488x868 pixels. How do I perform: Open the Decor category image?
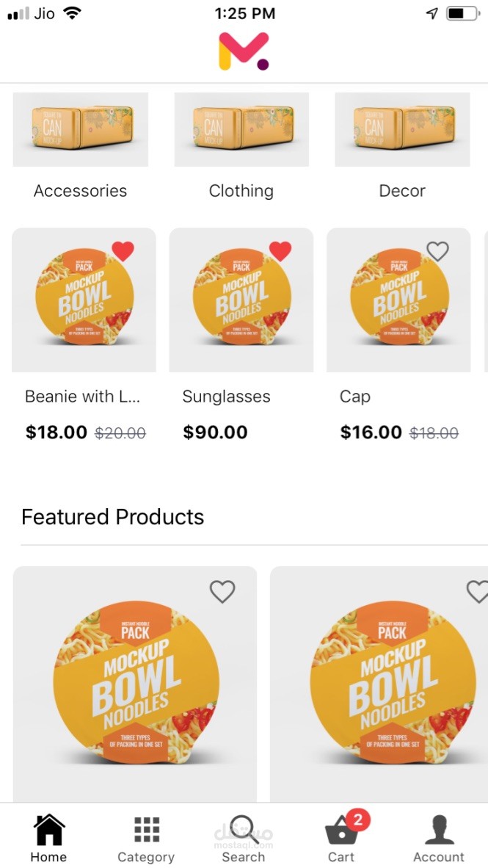click(402, 129)
